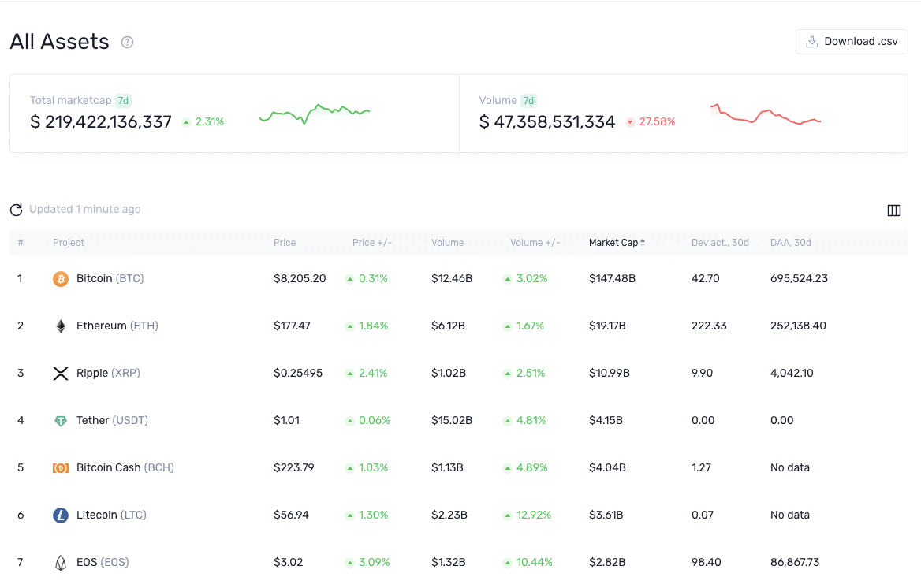The image size is (921, 588).
Task: Open the column settings icon
Action: pyautogui.click(x=894, y=210)
